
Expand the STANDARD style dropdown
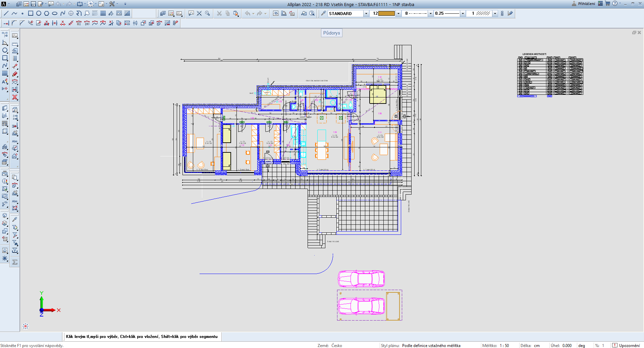(x=366, y=13)
